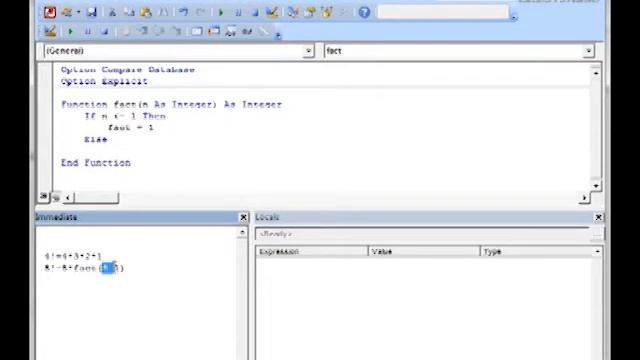The image size is (640, 360).
Task: Show the Watch Window via Debug toolbar icon
Action: pyautogui.click(x=231, y=31)
